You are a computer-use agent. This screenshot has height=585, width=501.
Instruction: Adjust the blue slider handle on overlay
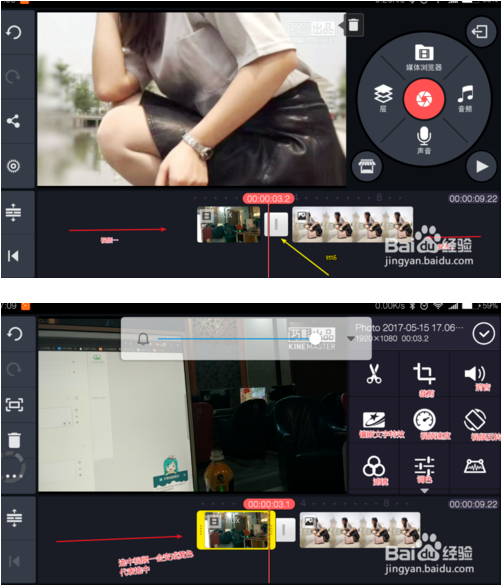[315, 339]
